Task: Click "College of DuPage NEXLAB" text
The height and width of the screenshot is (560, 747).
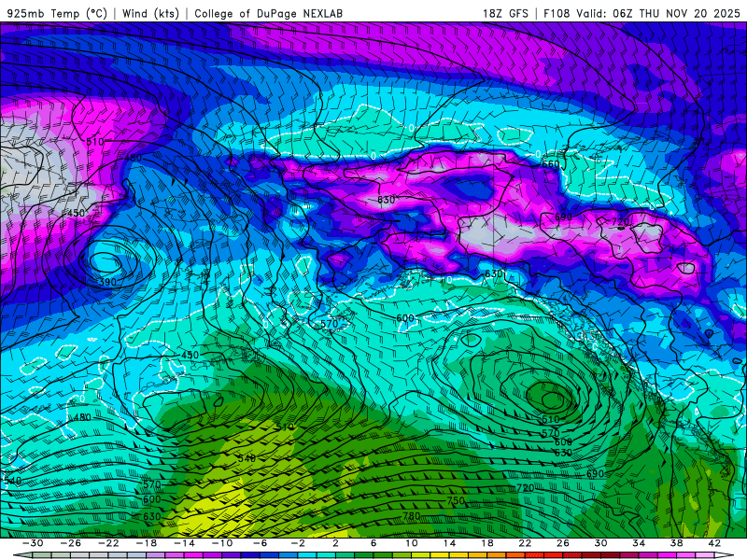Action: point(268,13)
